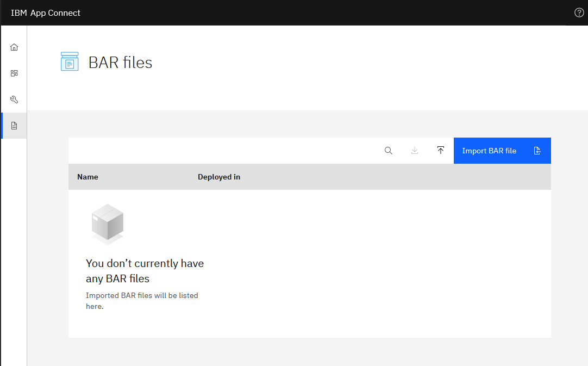Screen dimensions: 588x366
Task: Click the BAR files archive icon
Action: [x=70, y=61]
